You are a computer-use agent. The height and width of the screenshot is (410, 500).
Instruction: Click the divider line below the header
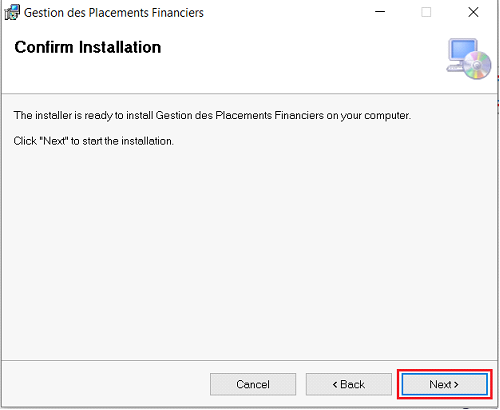click(249, 94)
